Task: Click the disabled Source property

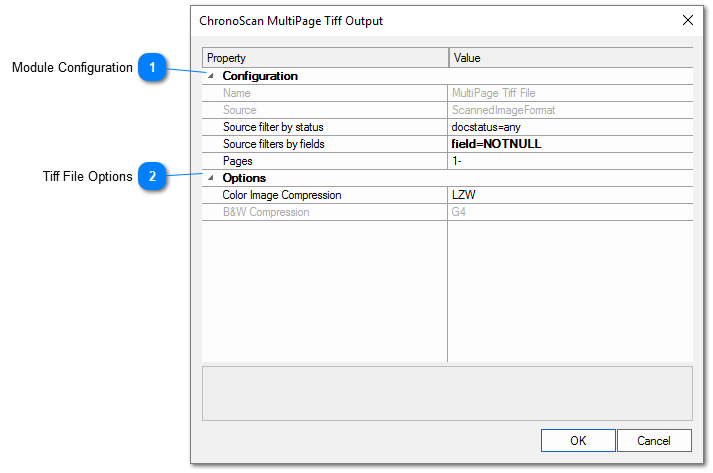Action: (x=325, y=110)
